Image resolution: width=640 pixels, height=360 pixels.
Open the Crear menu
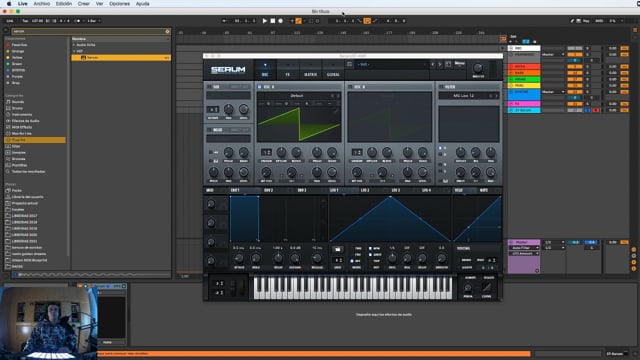(84, 4)
